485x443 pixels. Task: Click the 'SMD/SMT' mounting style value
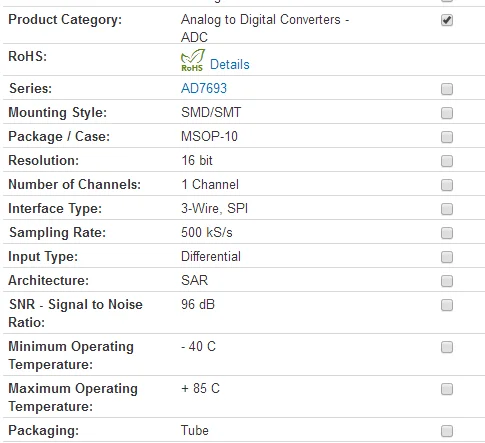pos(211,112)
